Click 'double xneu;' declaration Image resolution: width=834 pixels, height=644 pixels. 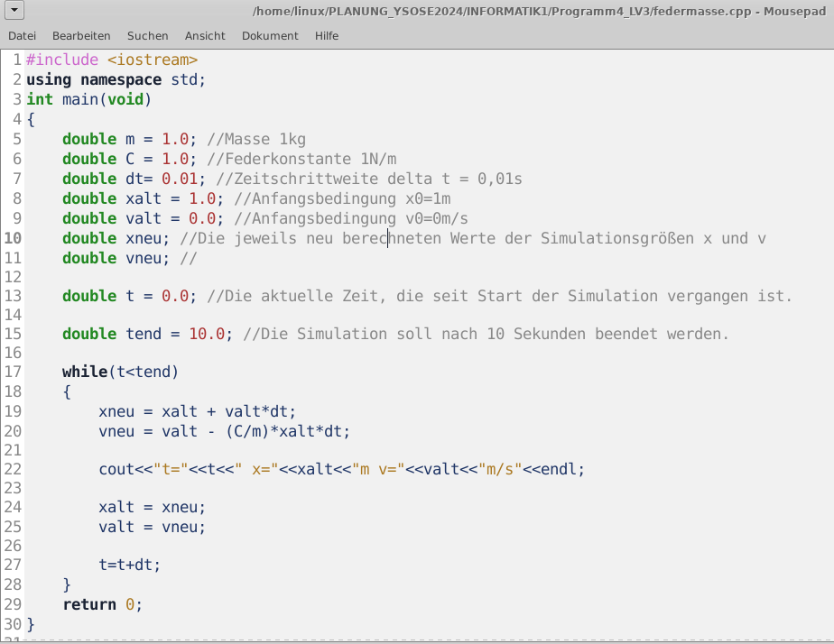coord(116,238)
